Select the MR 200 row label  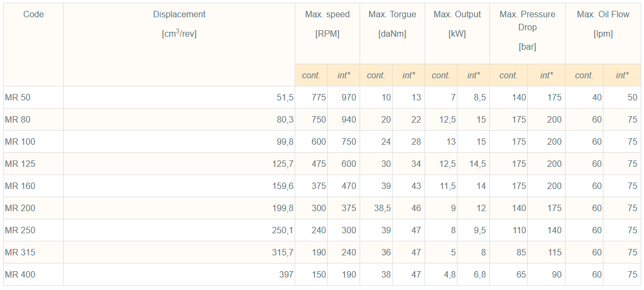(x=20, y=208)
